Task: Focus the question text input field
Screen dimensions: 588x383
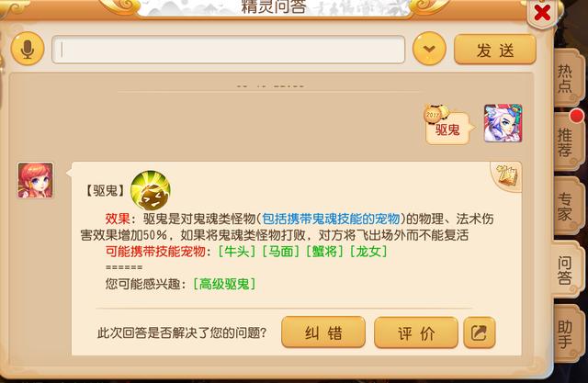Action: (x=229, y=50)
